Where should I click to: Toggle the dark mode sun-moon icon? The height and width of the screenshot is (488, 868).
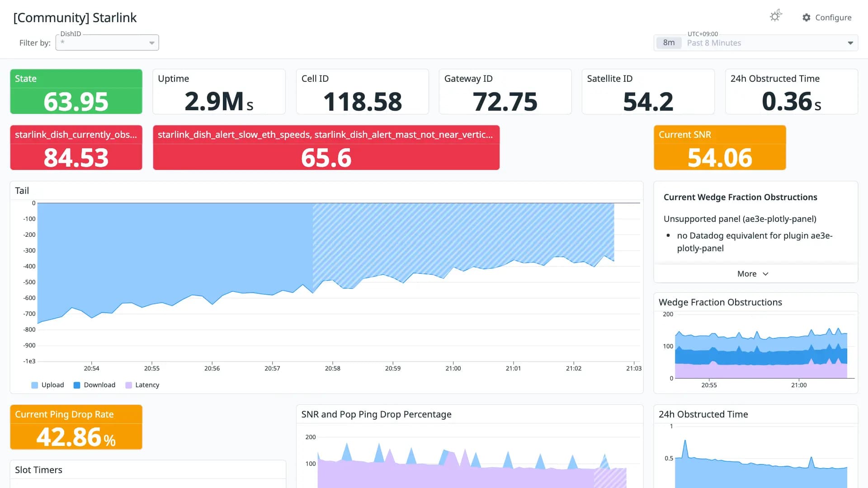(x=776, y=16)
